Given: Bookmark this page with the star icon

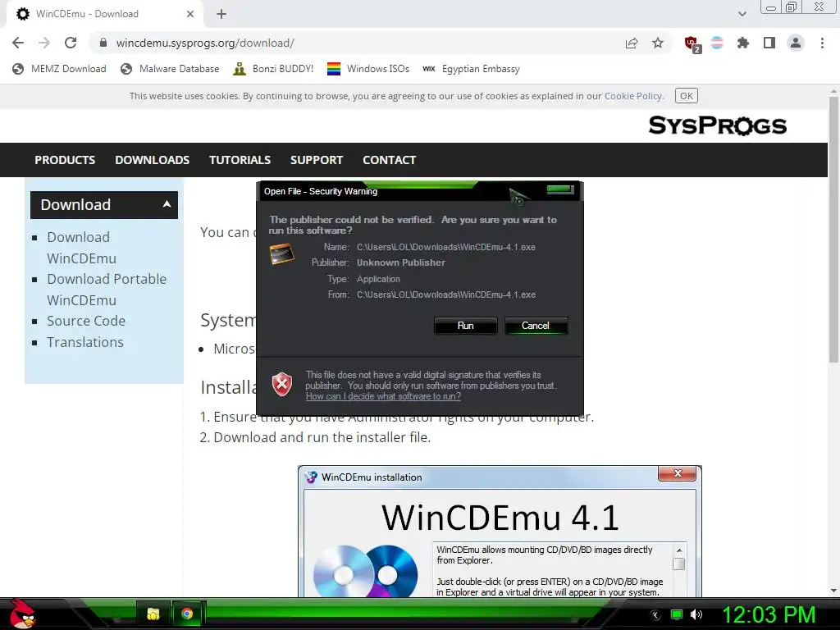Looking at the screenshot, I should 658,43.
